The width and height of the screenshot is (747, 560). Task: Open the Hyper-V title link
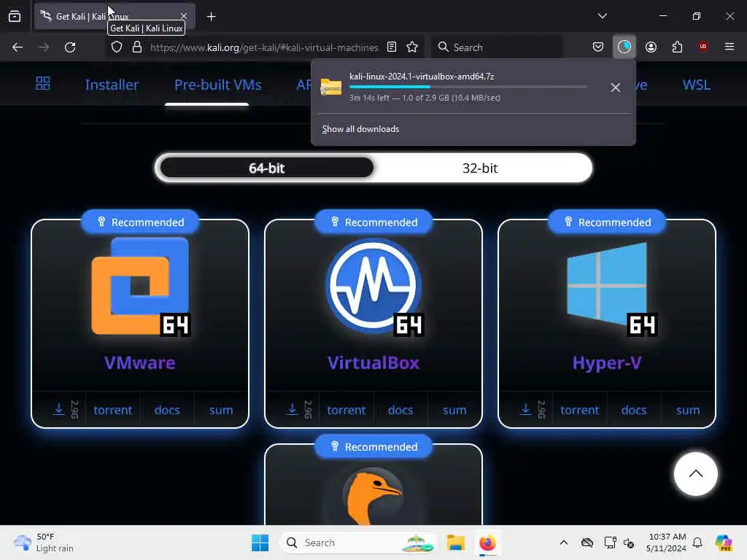607,363
